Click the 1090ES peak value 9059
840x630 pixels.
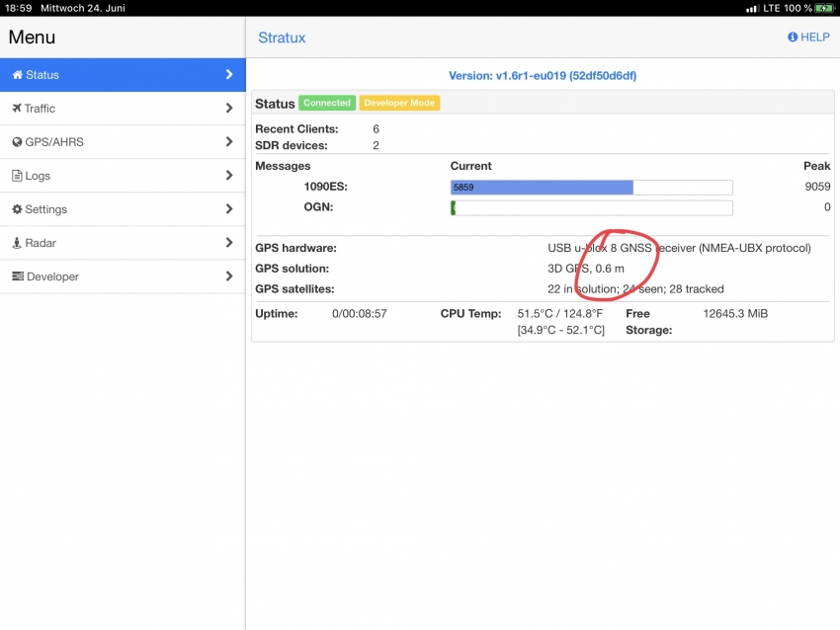817,187
